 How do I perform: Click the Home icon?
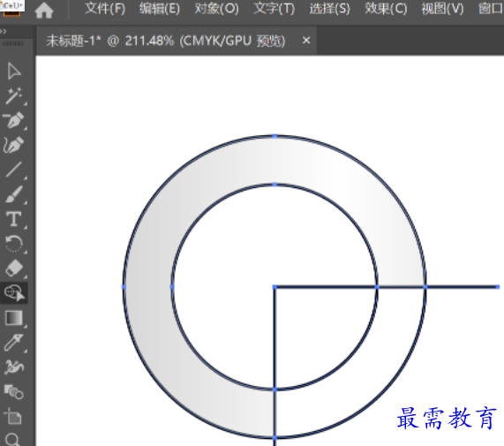44,11
